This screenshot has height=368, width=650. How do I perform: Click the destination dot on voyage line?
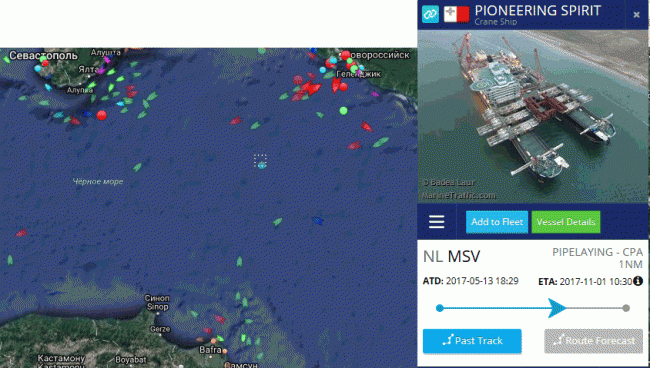click(x=626, y=308)
